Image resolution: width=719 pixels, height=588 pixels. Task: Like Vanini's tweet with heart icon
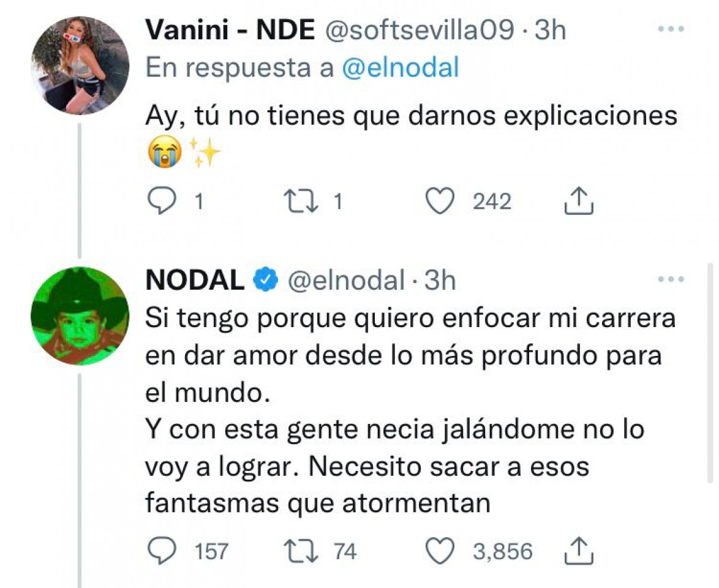coord(439,202)
